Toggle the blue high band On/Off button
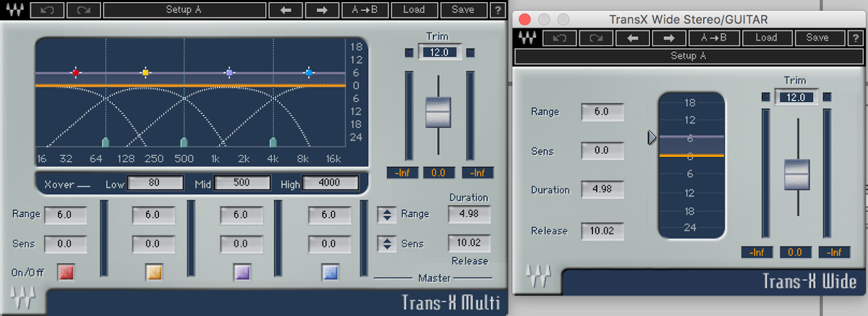Viewport: 868px width, 316px height. [330, 272]
